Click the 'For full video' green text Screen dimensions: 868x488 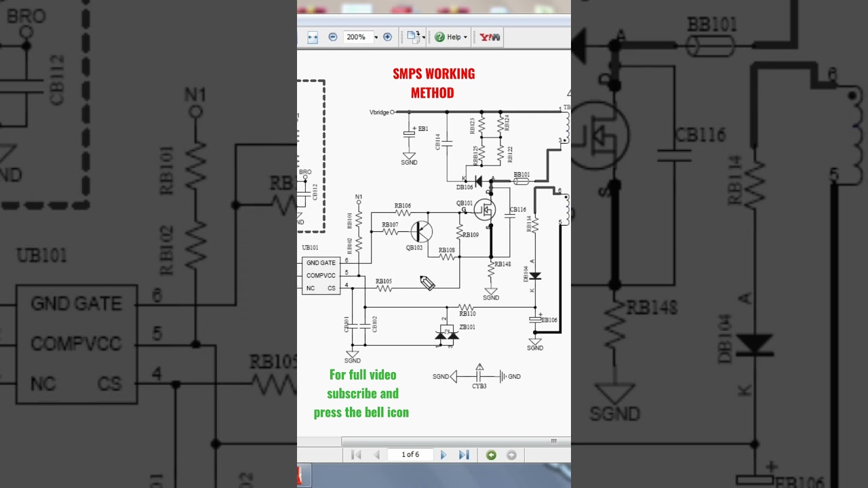coord(363,375)
